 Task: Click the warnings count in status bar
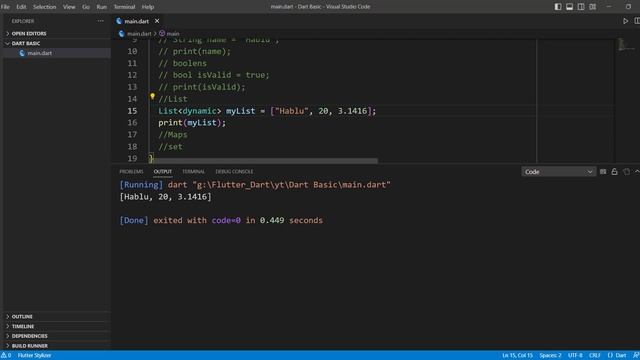[6, 356]
